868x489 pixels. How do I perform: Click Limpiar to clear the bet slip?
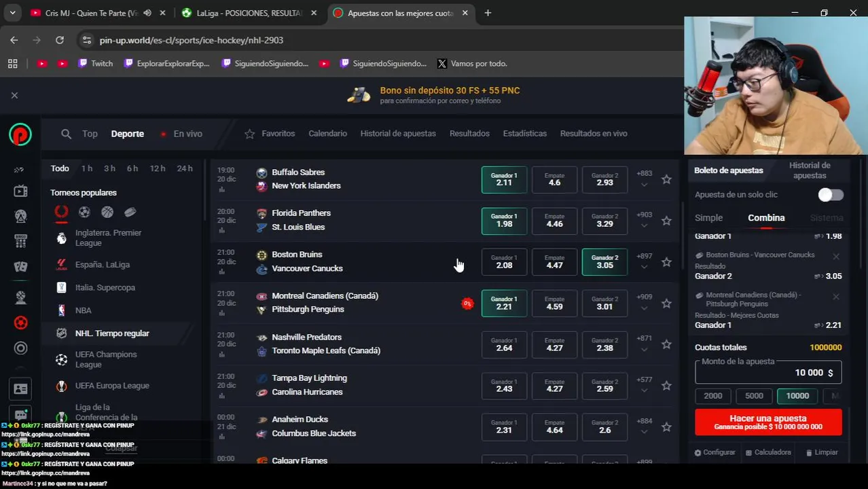(822, 452)
